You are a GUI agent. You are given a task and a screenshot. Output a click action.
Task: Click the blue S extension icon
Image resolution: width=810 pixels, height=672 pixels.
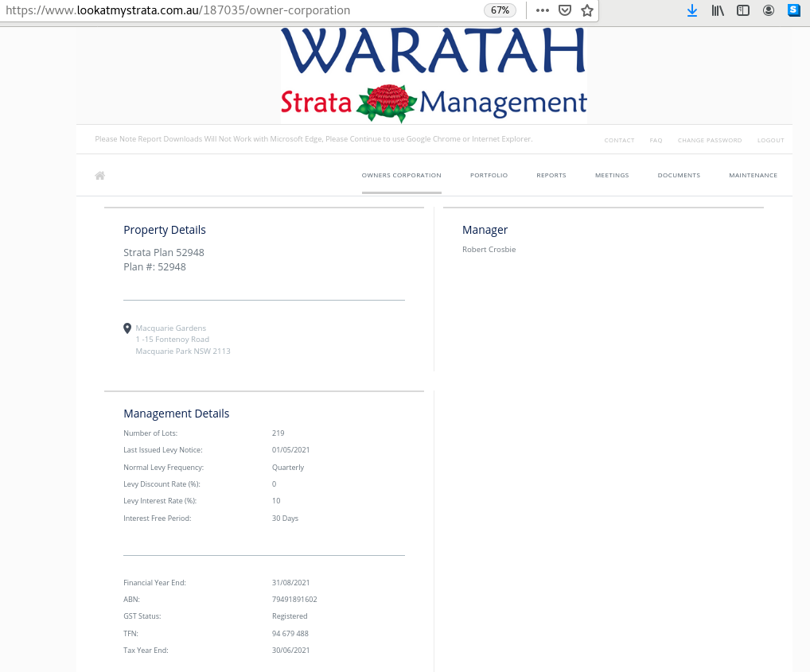coord(794,10)
